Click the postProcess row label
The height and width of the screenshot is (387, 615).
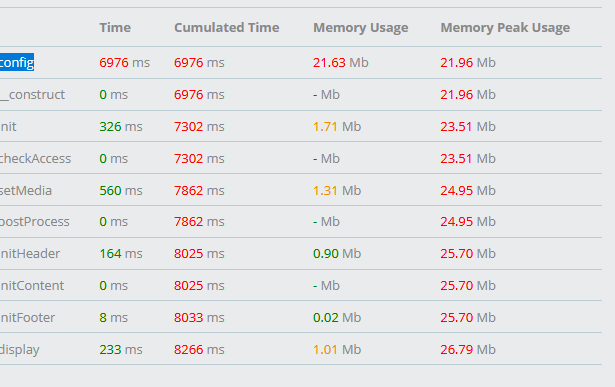(35, 222)
